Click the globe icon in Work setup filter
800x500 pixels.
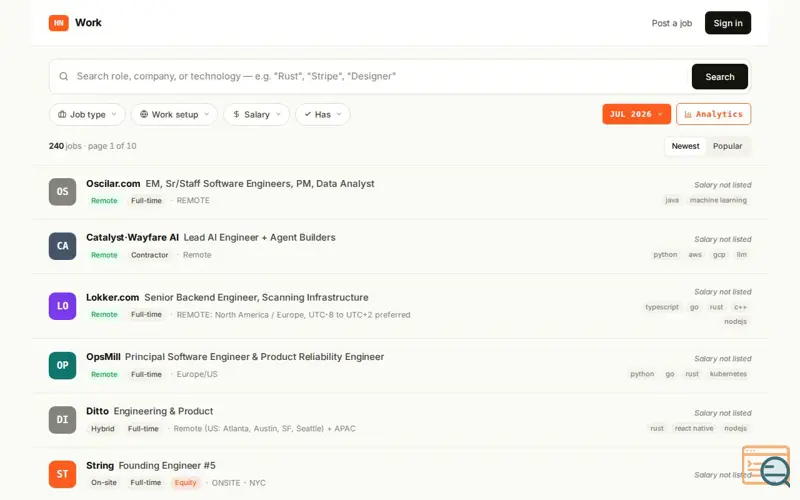144,114
